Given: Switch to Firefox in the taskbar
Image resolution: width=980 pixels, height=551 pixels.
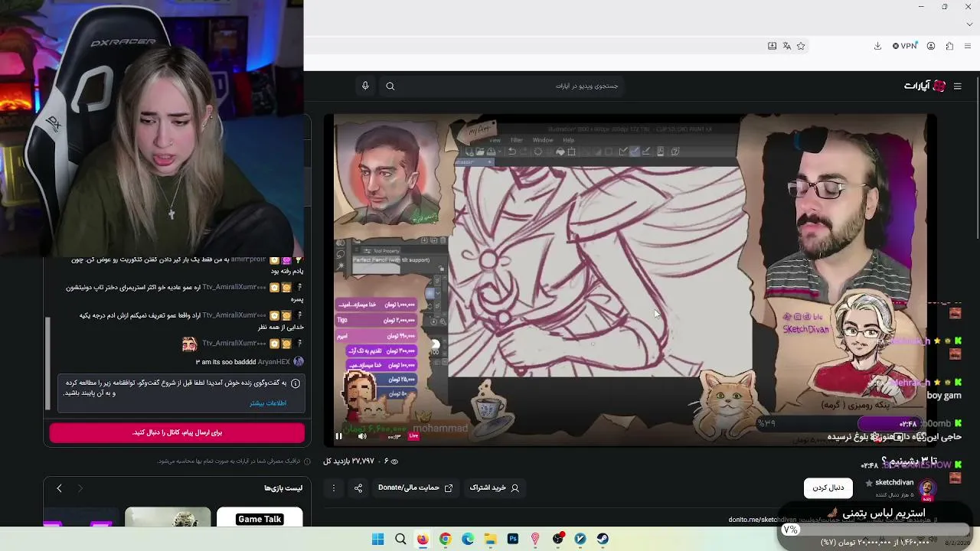Looking at the screenshot, I should click(x=423, y=539).
